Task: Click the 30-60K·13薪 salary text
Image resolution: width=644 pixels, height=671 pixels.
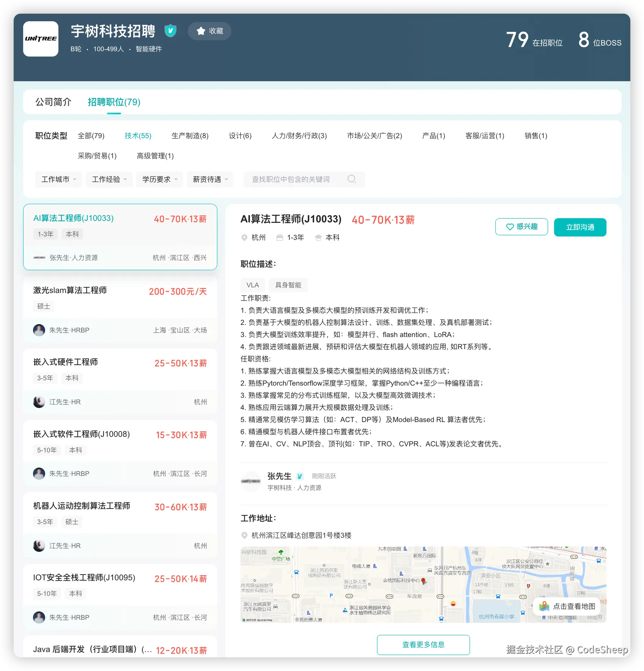Action: coord(181,507)
